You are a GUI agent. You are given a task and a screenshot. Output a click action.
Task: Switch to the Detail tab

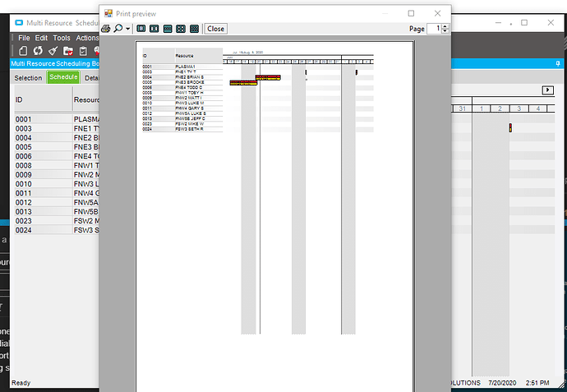[91, 78]
